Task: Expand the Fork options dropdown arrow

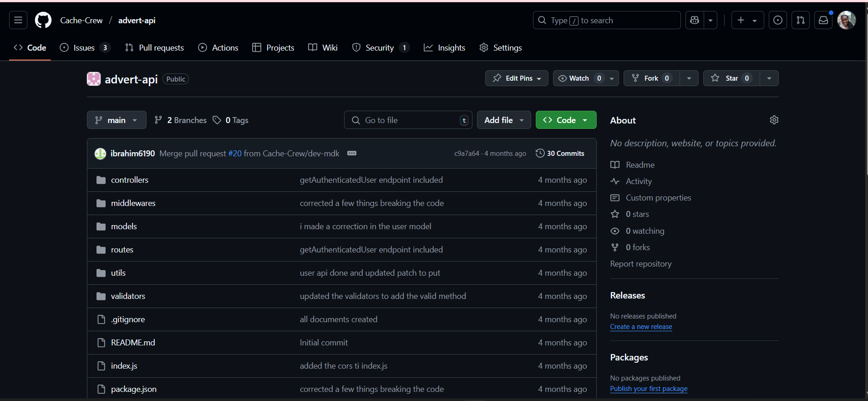Action: (x=689, y=78)
